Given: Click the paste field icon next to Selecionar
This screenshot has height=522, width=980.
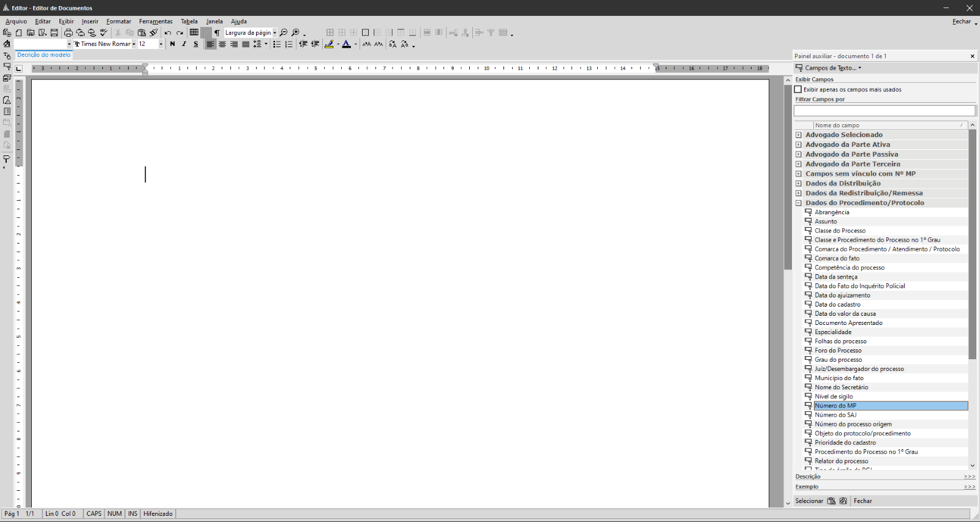Looking at the screenshot, I should (x=831, y=501).
